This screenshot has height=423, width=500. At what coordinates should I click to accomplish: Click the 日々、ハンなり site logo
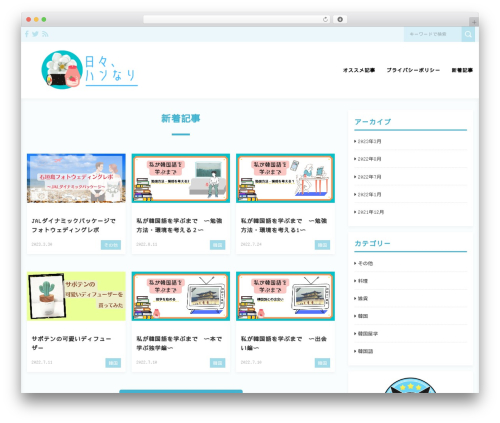(89, 70)
